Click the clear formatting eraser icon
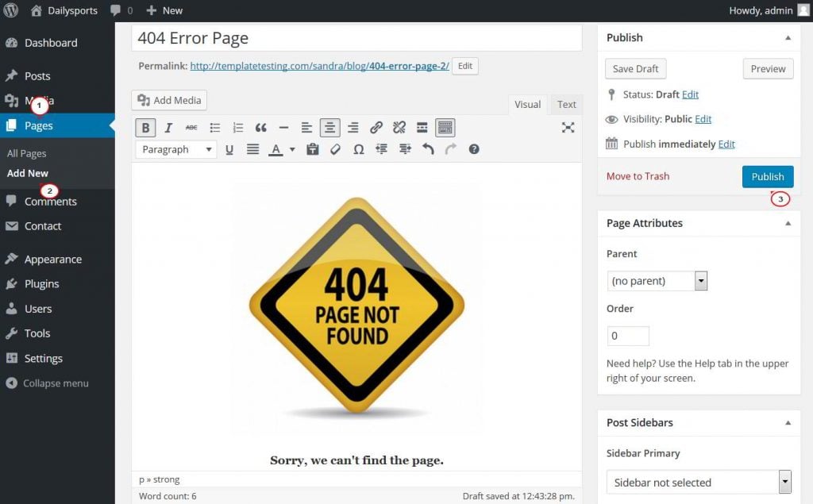The image size is (813, 504). [x=335, y=149]
